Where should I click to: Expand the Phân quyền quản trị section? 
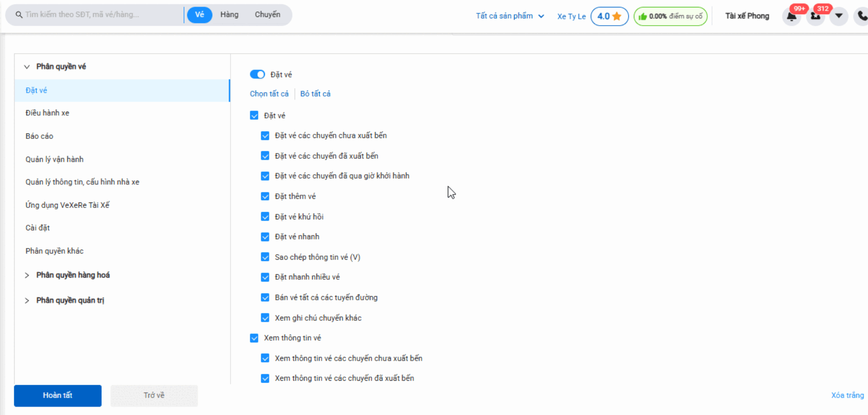(x=27, y=301)
